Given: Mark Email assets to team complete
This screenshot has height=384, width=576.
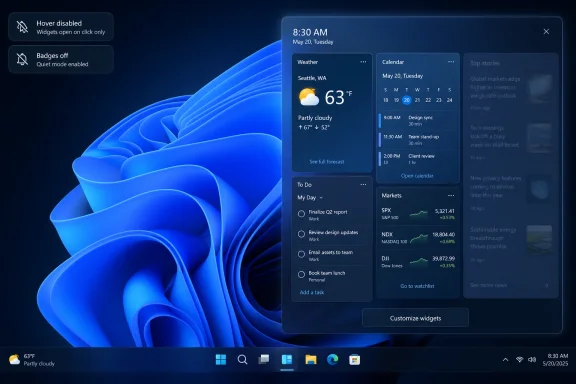Looking at the screenshot, I should [301, 254].
